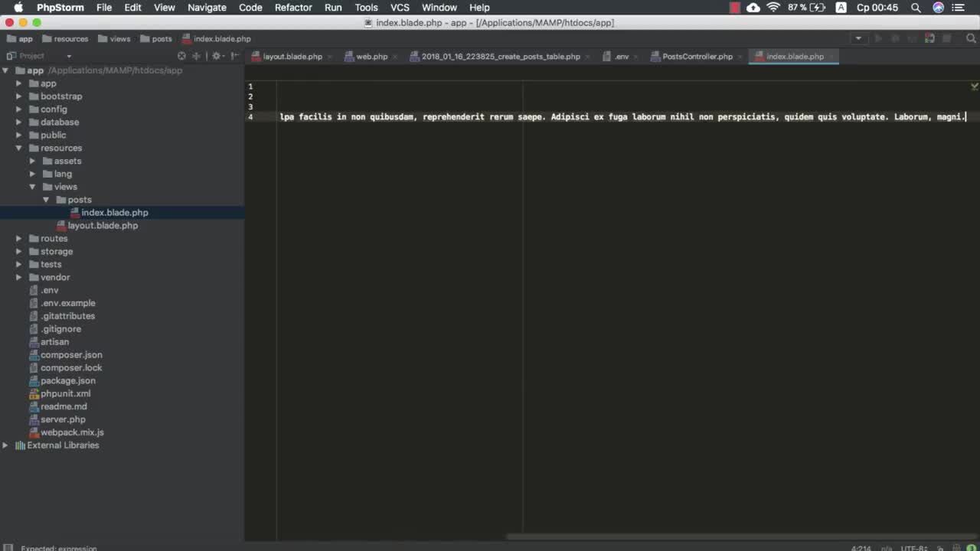Expand the config folder
Viewport: 980px width, 551px height.
19,109
